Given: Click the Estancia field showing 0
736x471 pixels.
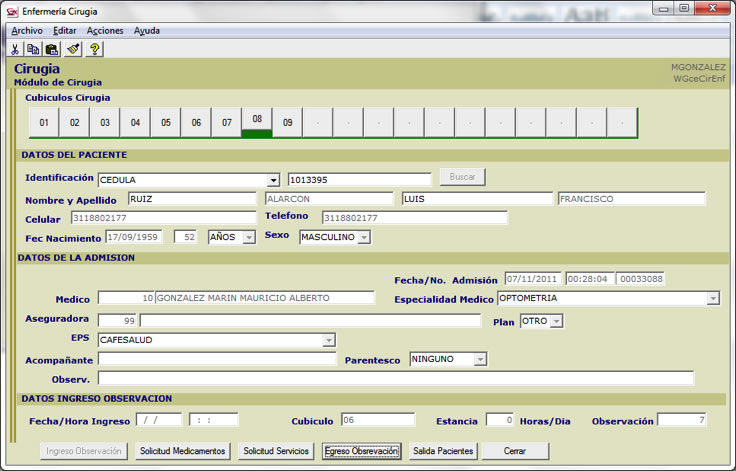Looking at the screenshot, I should [x=500, y=420].
